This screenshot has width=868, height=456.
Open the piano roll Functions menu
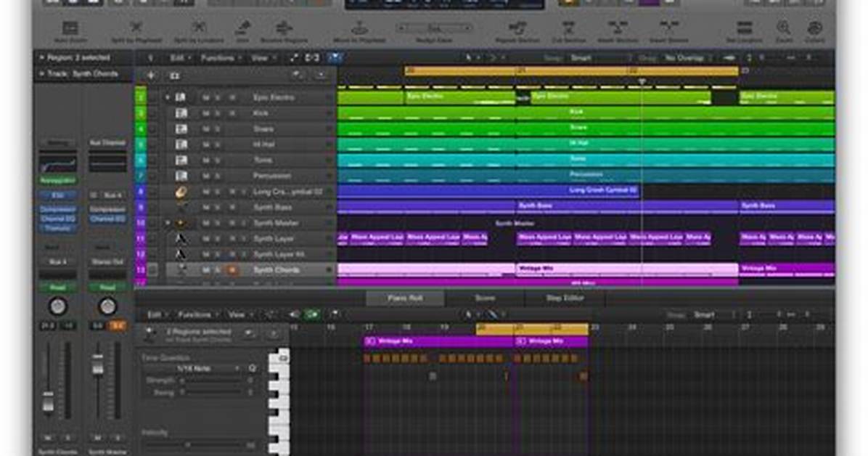click(x=197, y=314)
